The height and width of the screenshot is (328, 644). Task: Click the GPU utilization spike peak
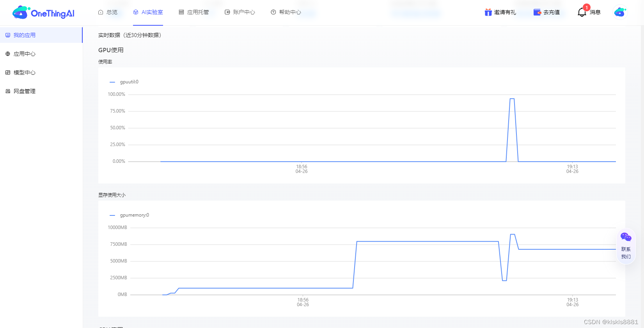(x=512, y=99)
